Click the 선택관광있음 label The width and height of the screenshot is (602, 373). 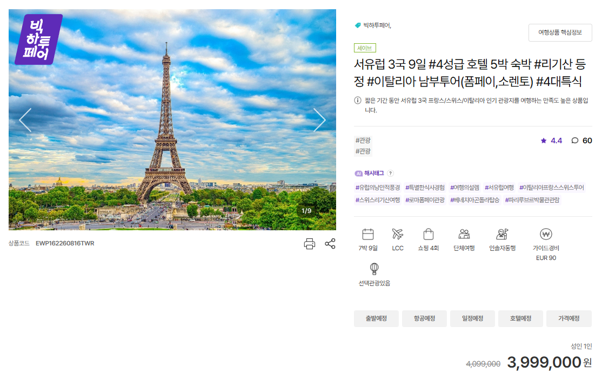[x=374, y=283]
